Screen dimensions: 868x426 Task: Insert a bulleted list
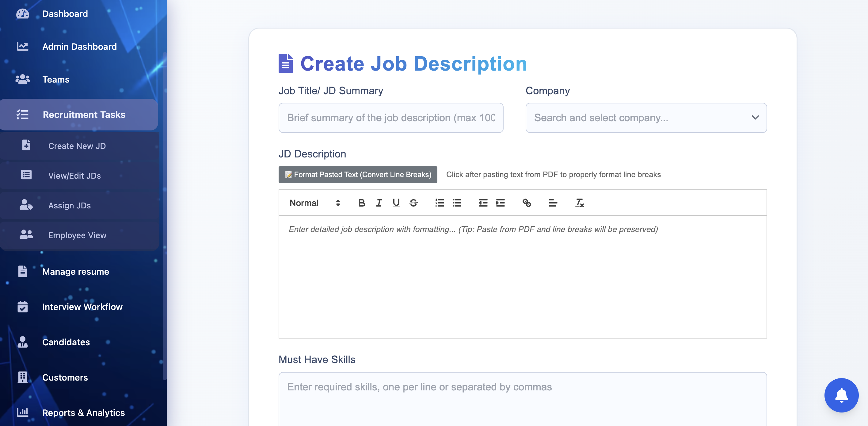457,203
